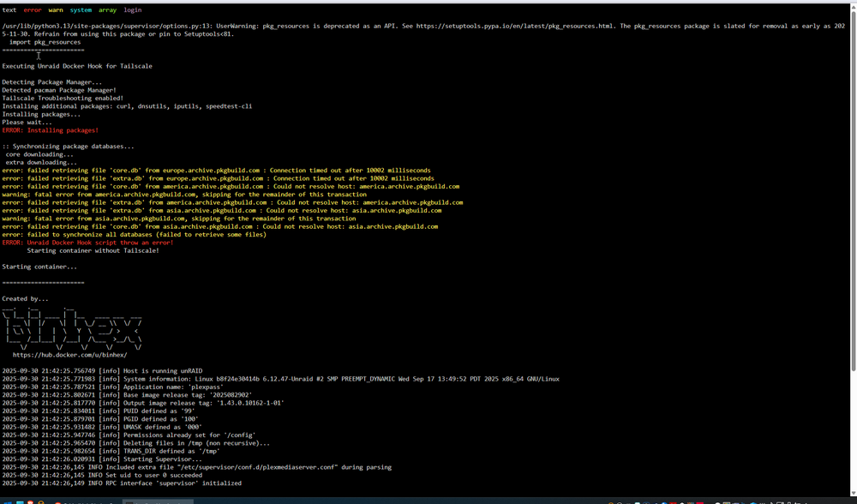Click "UMASK defined as '000'" log line
Screen dimensions: 857x504
pos(102,427)
